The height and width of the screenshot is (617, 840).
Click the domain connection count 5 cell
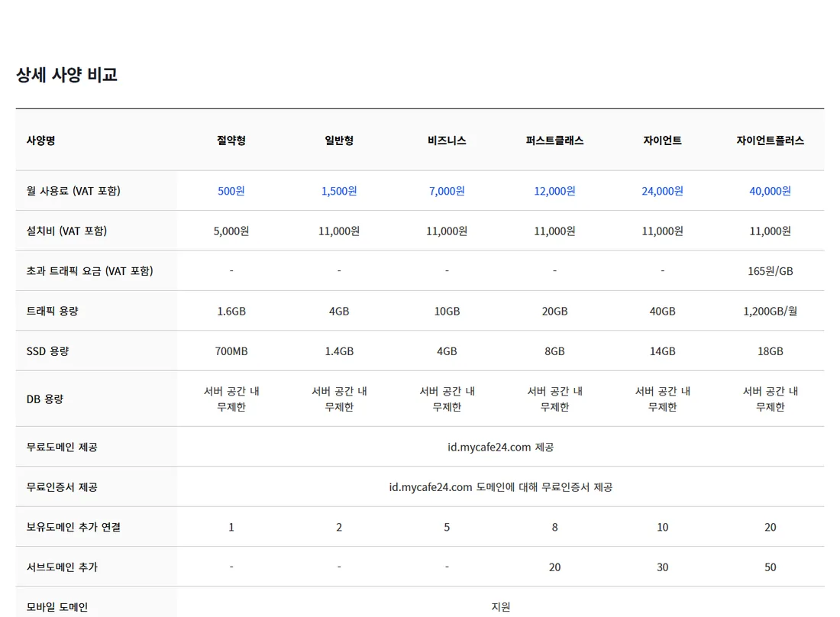447,527
